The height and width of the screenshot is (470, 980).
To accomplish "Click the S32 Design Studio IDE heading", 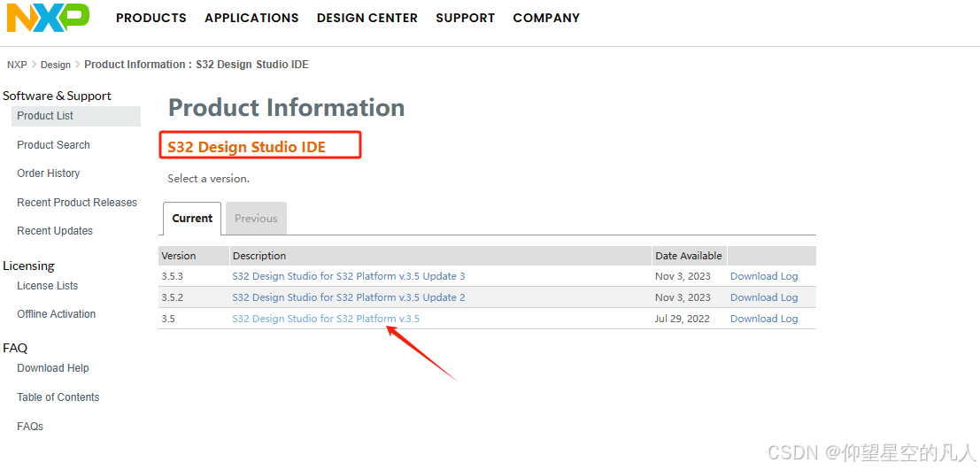I will coord(246,147).
